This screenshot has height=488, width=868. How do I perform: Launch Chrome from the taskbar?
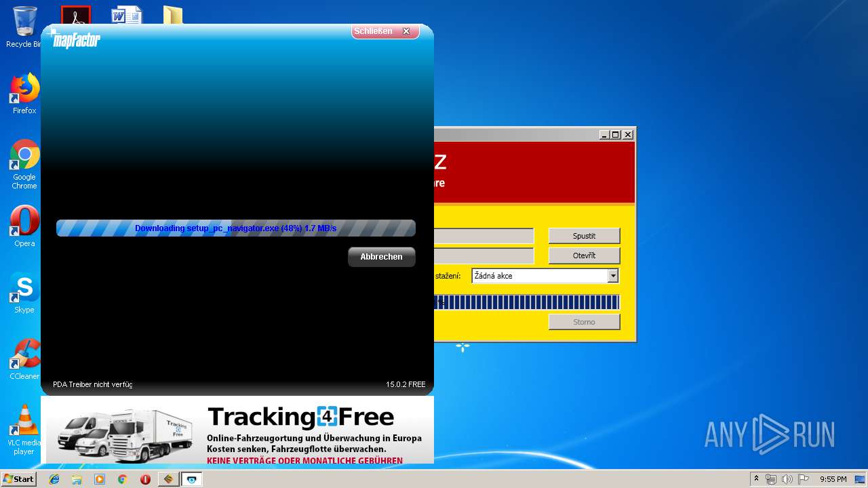122,479
